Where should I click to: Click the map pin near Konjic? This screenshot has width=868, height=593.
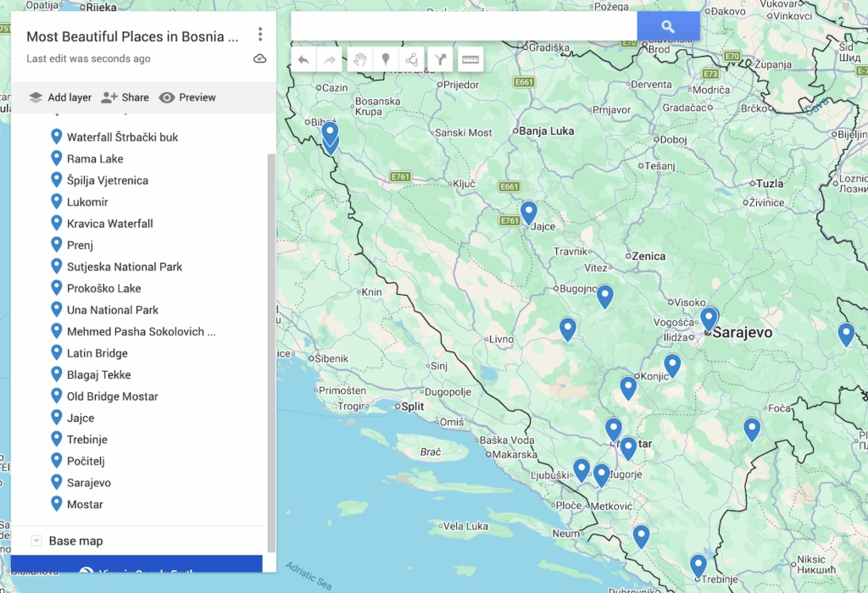point(672,365)
